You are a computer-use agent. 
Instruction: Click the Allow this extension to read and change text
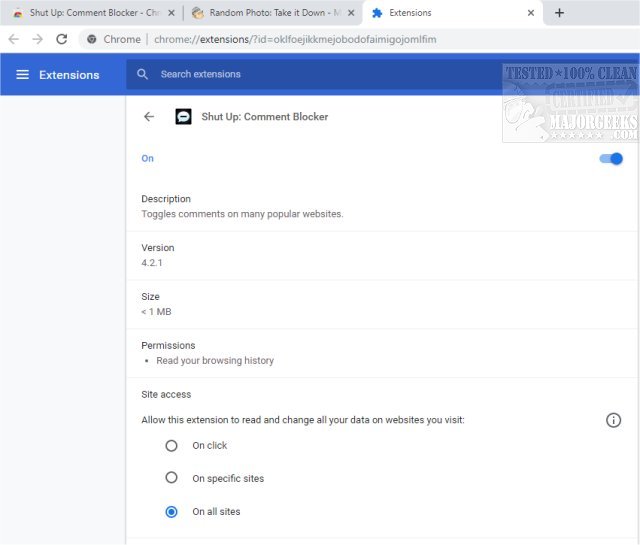[303, 420]
